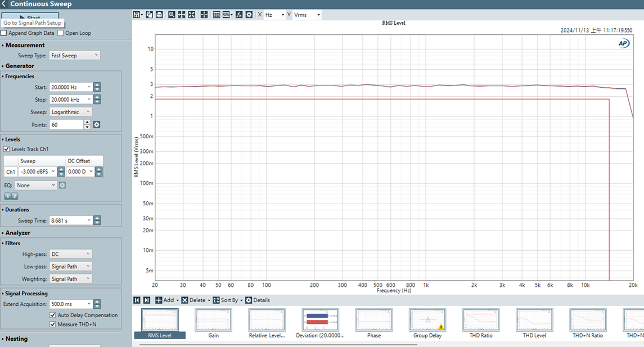This screenshot has width=644, height=347.
Task: Collapse the Analyzer section header
Action: [17, 232]
